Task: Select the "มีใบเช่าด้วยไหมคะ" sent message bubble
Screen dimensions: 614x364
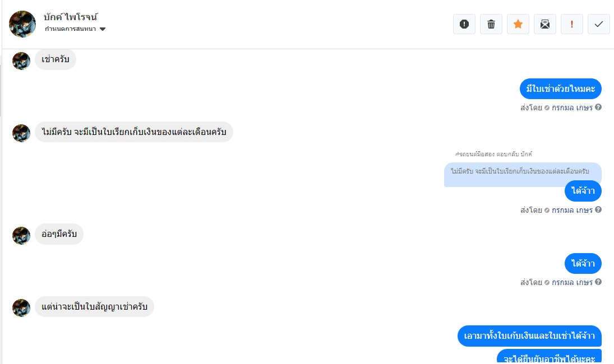Action: (560, 89)
